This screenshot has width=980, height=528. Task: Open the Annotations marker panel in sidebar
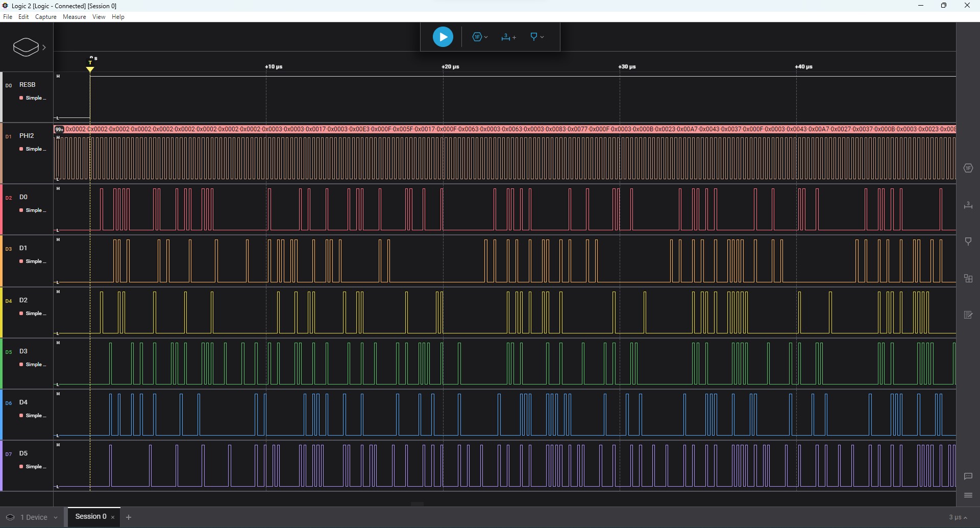(x=968, y=242)
